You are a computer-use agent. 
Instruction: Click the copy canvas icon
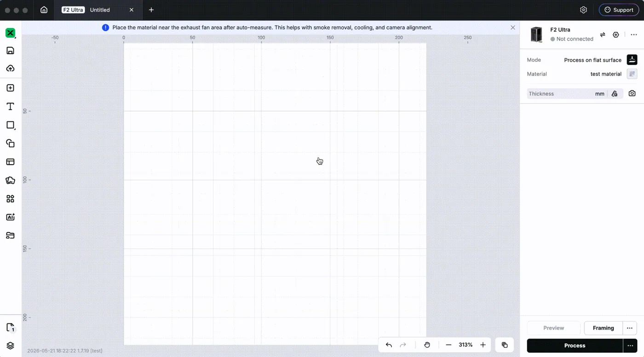504,345
